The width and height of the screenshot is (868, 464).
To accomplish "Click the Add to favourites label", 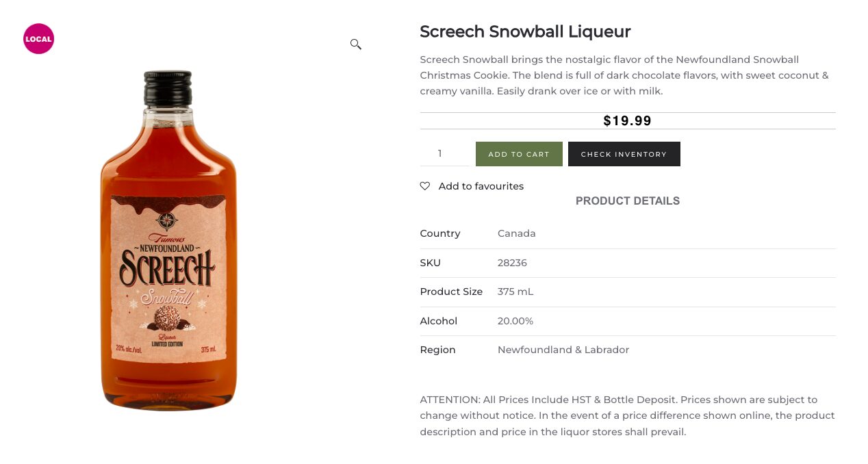I will 481,186.
